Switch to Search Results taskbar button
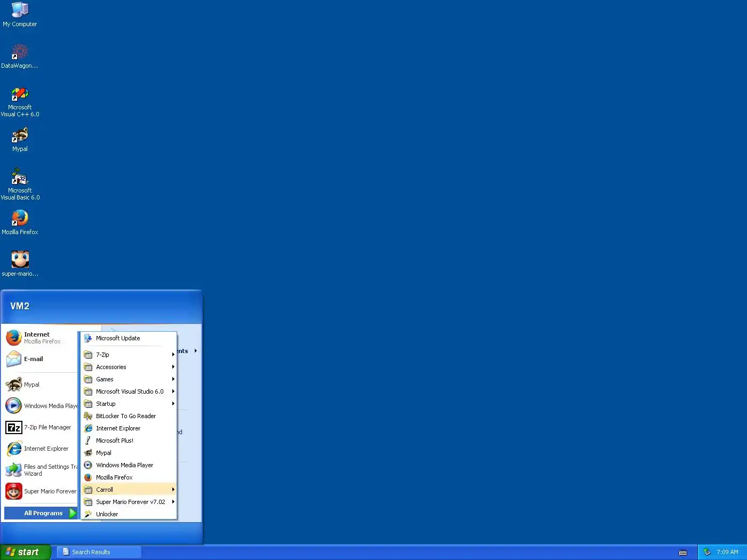Screen dimensions: 747x560 (x=99, y=552)
